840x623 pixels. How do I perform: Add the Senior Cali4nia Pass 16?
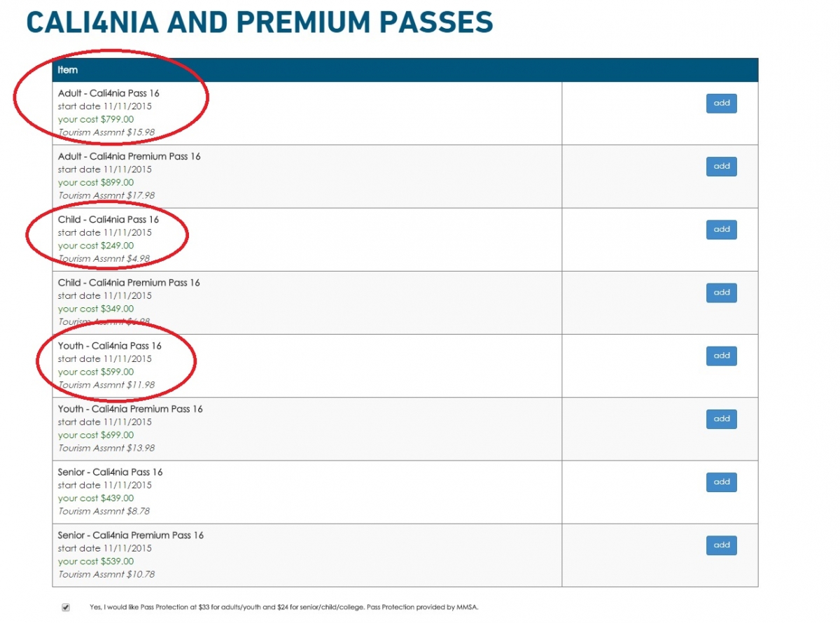coord(721,482)
